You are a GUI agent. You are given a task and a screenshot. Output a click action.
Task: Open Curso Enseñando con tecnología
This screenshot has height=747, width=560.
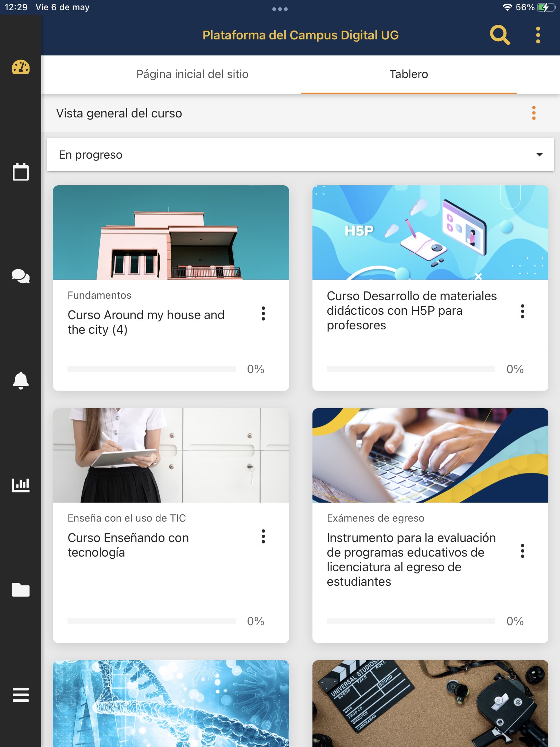[x=128, y=545]
